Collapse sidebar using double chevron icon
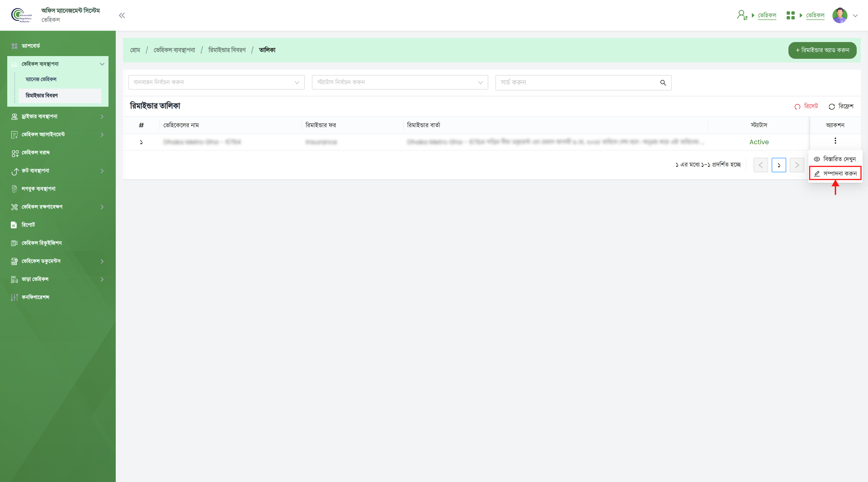Image resolution: width=868 pixels, height=482 pixels. [x=122, y=16]
